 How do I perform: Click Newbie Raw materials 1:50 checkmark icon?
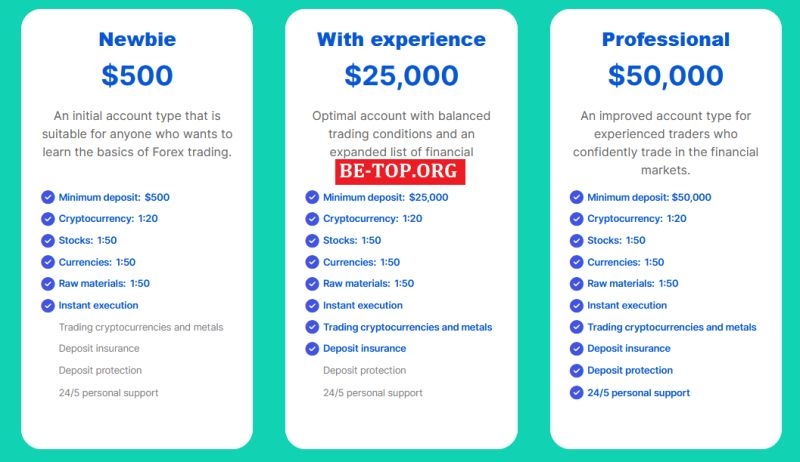pos(47,284)
